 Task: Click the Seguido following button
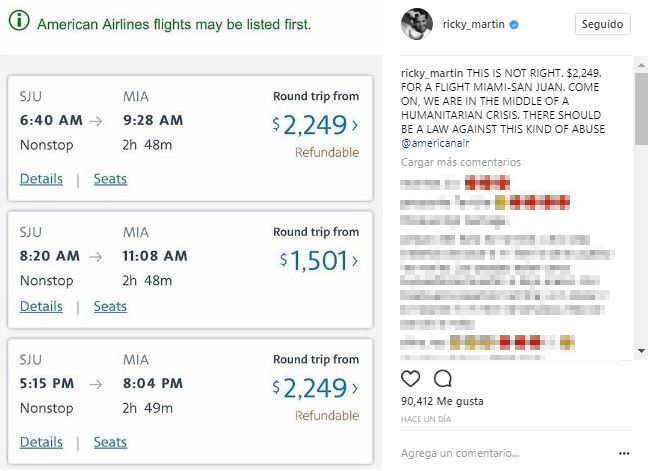603,24
